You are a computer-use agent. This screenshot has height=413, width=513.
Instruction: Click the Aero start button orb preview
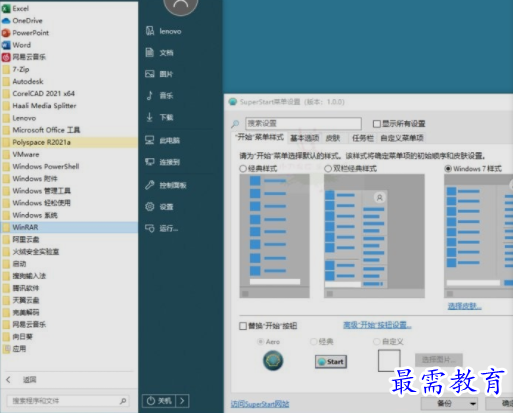click(x=273, y=361)
